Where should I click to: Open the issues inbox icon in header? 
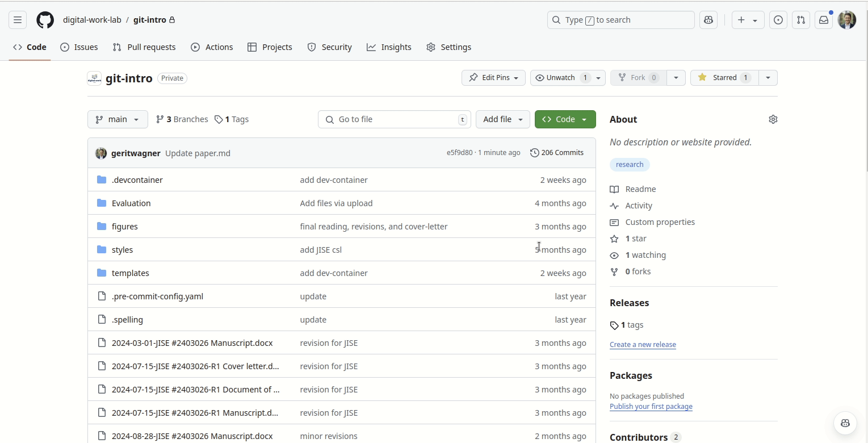click(x=778, y=20)
